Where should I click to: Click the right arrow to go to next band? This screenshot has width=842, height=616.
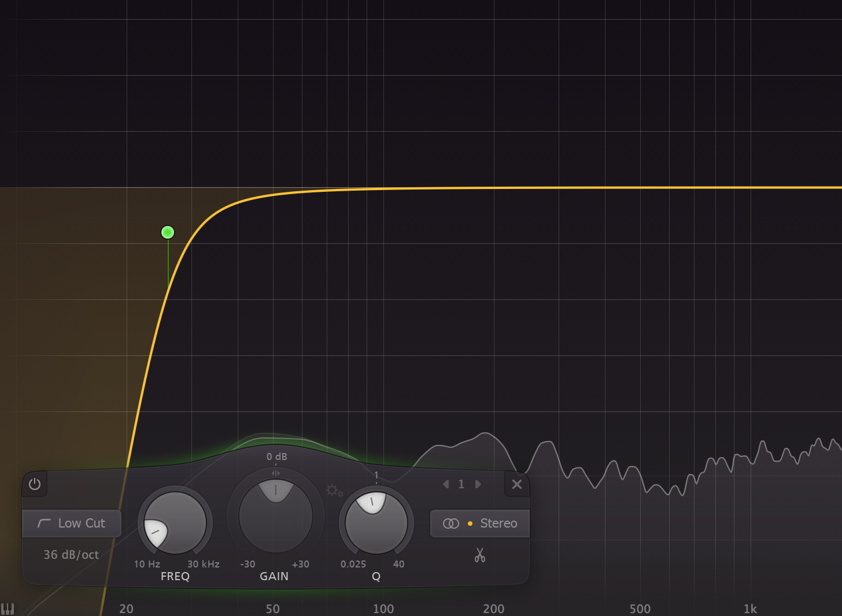click(478, 484)
